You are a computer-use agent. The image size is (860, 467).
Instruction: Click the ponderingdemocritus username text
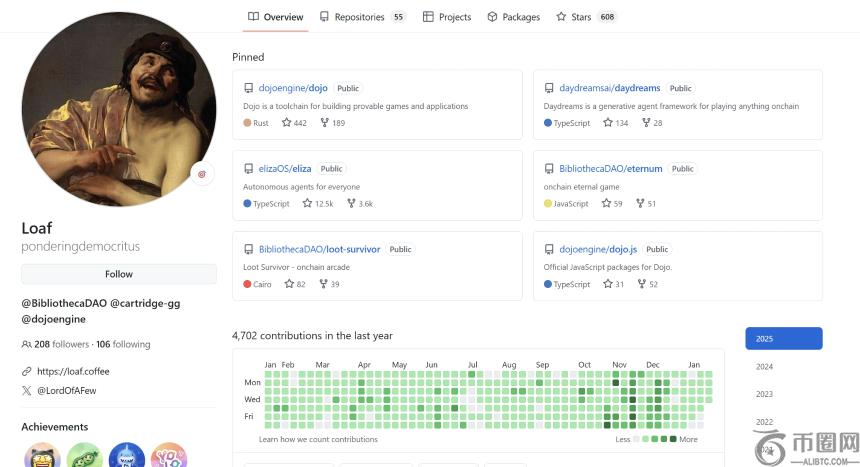(x=81, y=246)
